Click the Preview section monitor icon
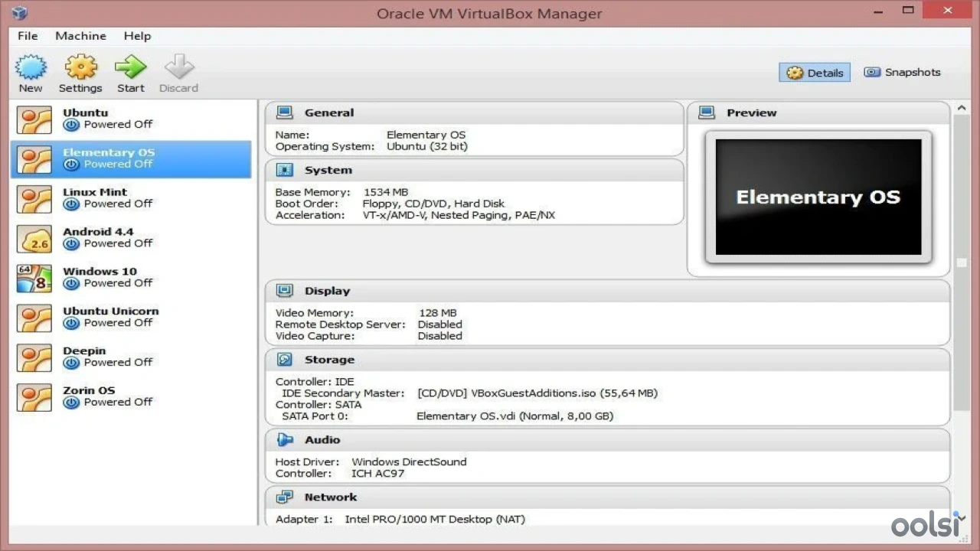The width and height of the screenshot is (980, 551). tap(707, 112)
